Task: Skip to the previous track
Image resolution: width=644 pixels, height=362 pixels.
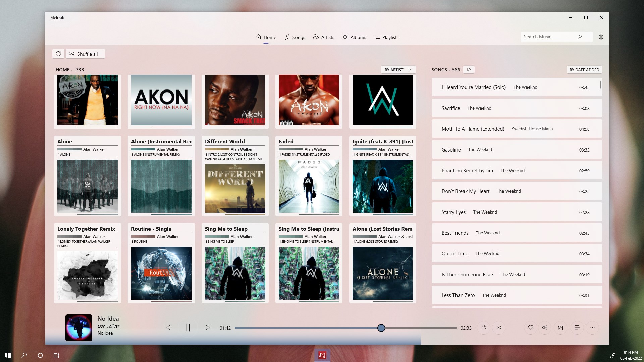Action: [x=168, y=328]
